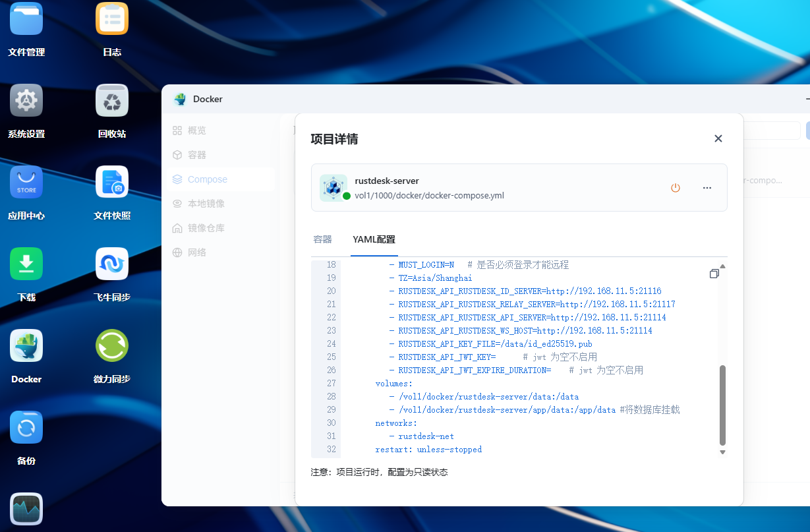Viewport: 810px width, 532px height.
Task: Click the app/data:/app/data volume line
Action: (x=535, y=409)
